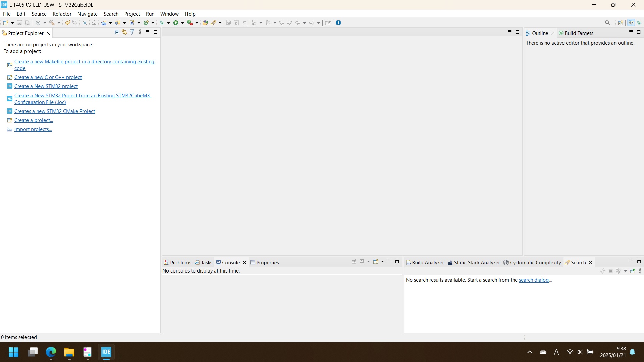
Task: Click the Save toolbar icon
Action: [x=19, y=23]
